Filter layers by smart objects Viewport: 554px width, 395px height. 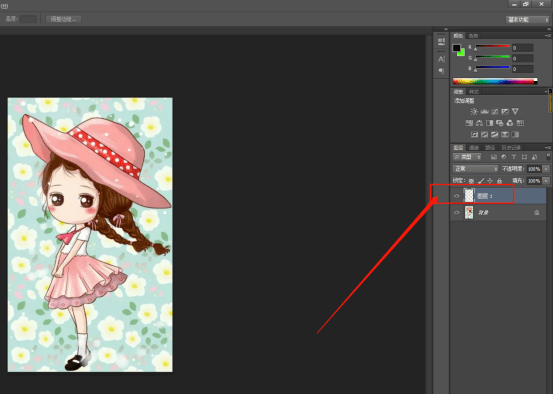pyautogui.click(x=534, y=157)
